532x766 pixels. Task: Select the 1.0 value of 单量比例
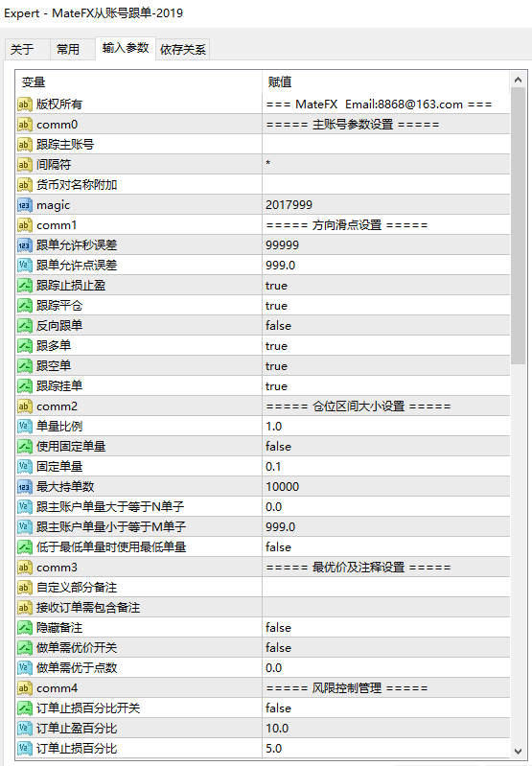[273, 426]
